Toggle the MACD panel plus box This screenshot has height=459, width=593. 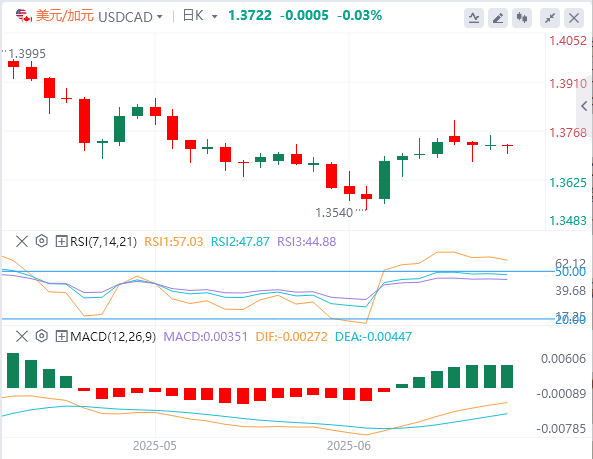click(x=61, y=336)
